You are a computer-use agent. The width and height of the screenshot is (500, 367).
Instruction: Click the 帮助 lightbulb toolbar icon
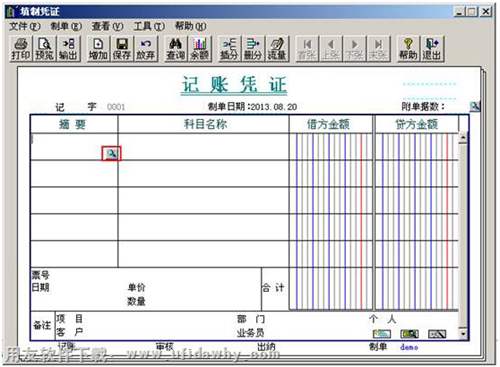(x=408, y=49)
